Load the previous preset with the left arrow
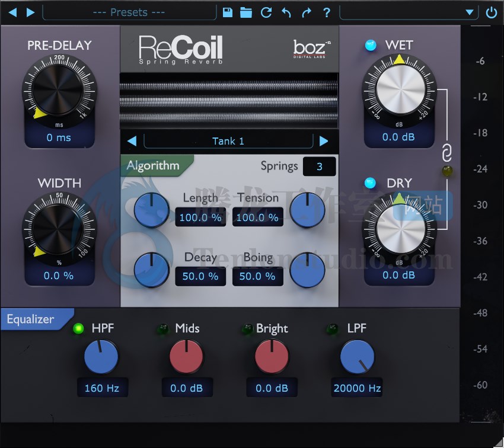 (12, 12)
